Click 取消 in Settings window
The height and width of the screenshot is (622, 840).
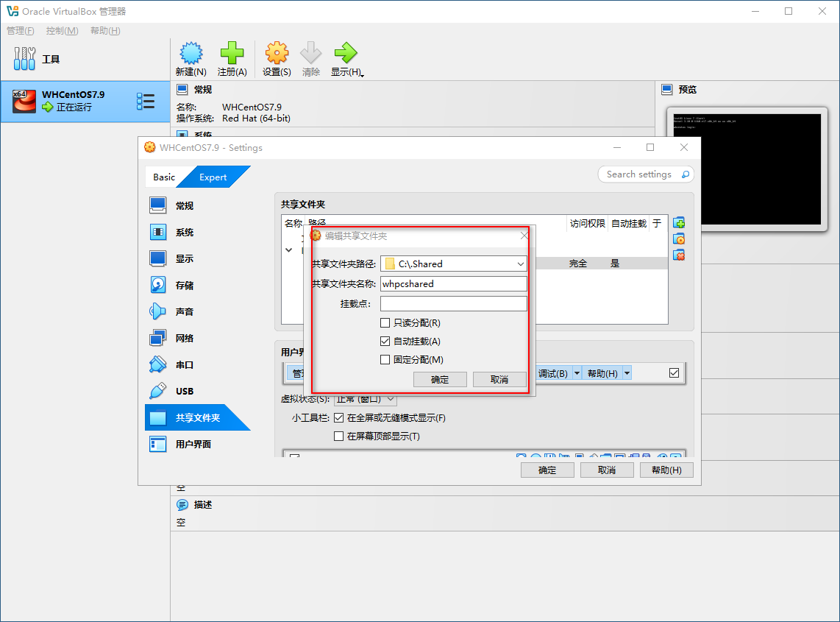click(x=607, y=470)
